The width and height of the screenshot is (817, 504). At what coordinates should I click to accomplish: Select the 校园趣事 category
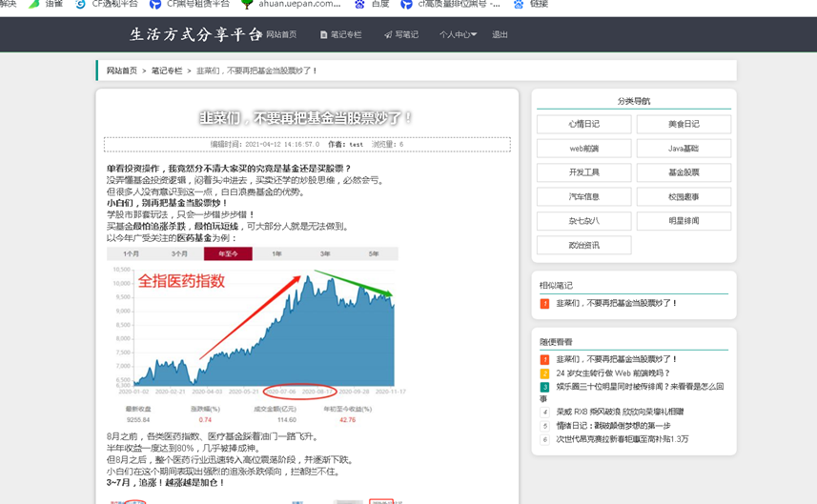[684, 197]
